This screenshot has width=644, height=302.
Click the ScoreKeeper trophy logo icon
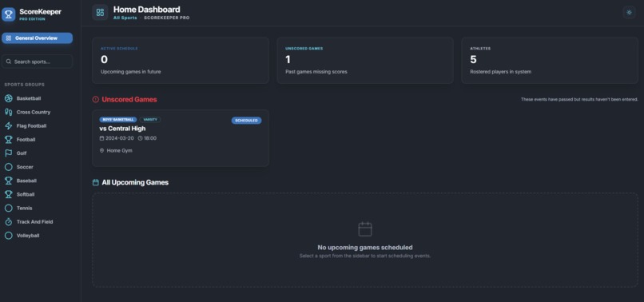pos(8,14)
